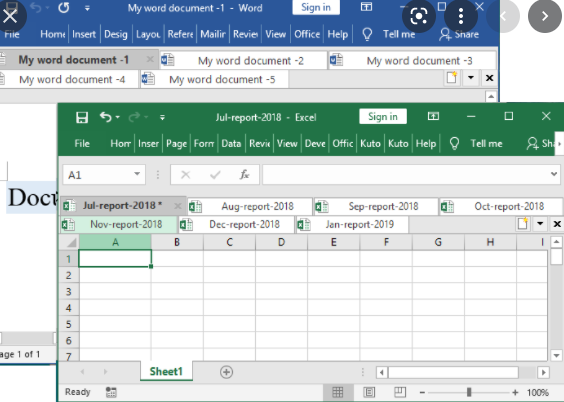Expand the Name Box dropdown showing A1
This screenshot has height=402, width=564.
137,174
